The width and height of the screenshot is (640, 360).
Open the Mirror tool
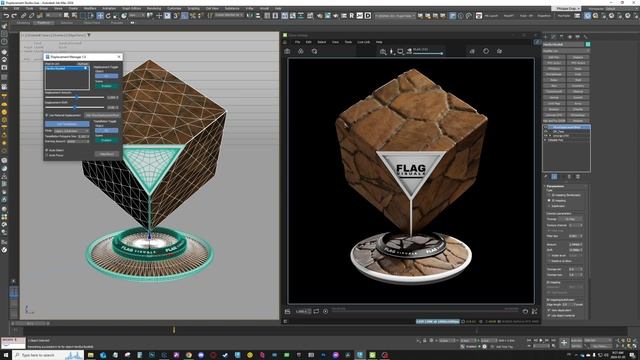(249, 16)
